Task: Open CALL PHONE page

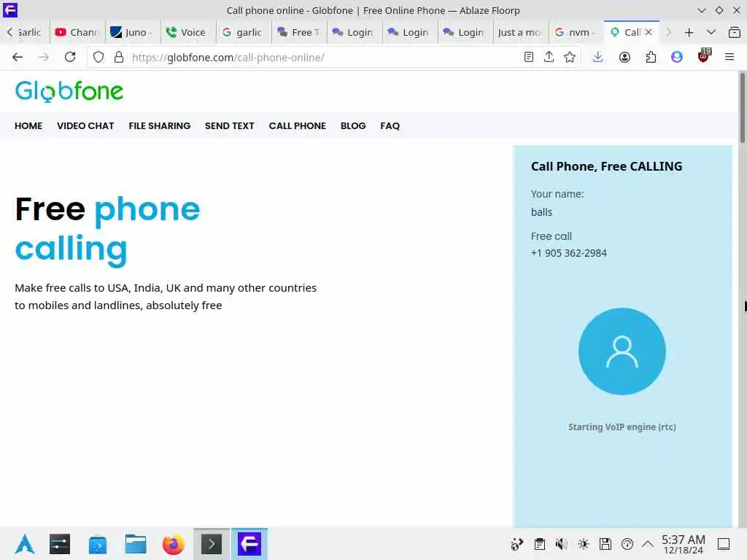Action: [x=298, y=125]
